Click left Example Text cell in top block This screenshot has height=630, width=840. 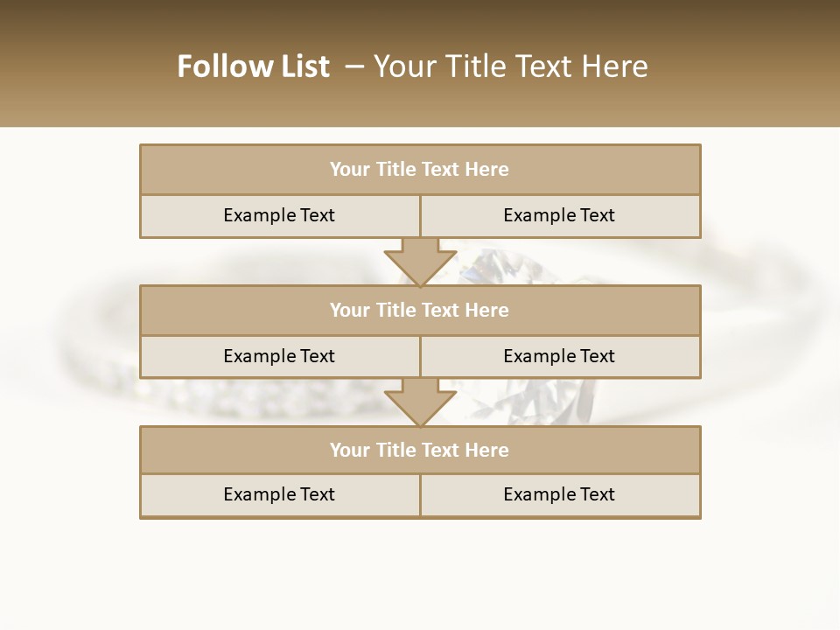pos(279,215)
